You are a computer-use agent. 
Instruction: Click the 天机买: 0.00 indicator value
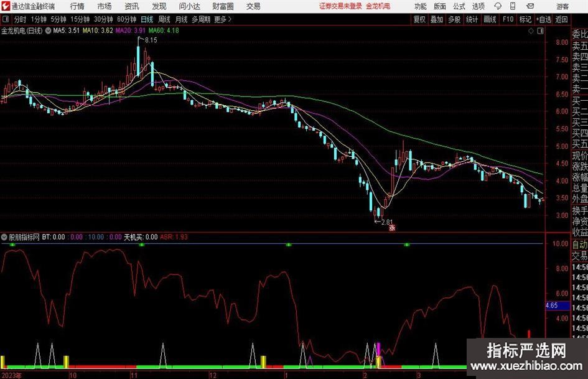click(x=141, y=236)
